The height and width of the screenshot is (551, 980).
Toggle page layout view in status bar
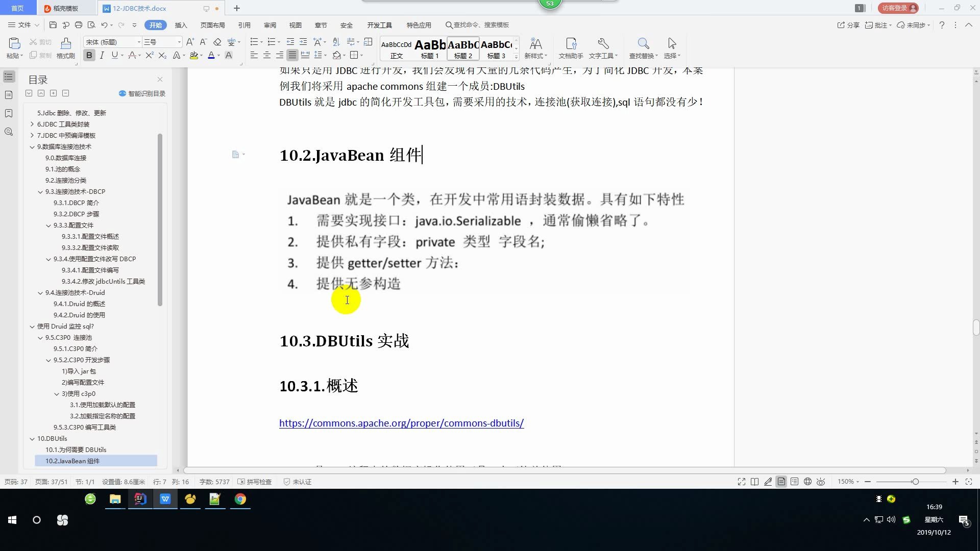pos(781,482)
